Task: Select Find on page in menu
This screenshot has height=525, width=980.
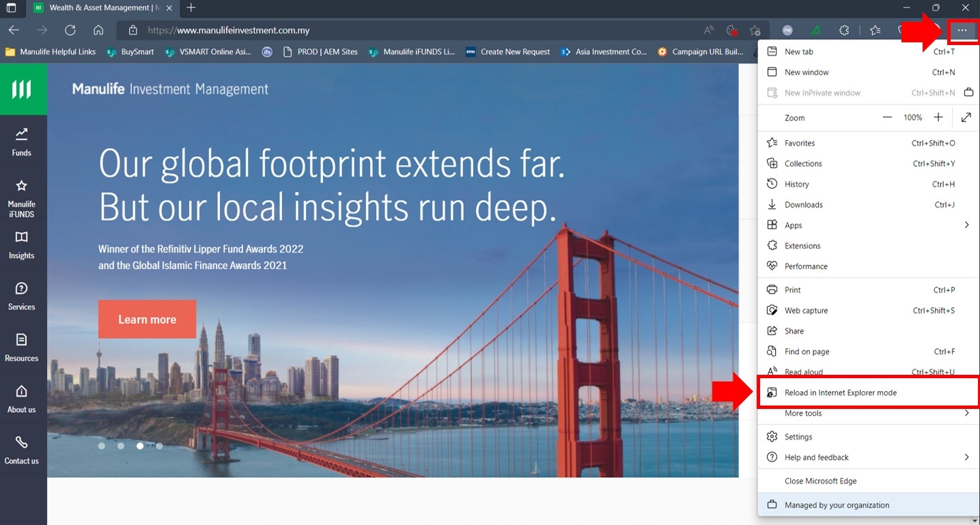Action: coord(868,352)
